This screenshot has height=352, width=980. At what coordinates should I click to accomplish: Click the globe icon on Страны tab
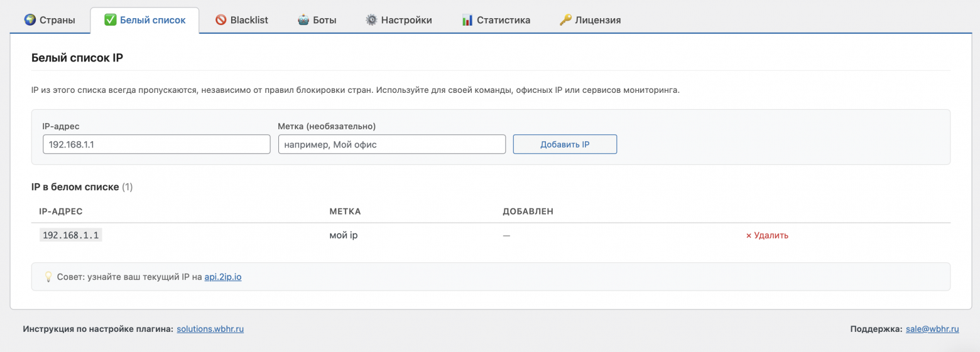click(x=30, y=20)
